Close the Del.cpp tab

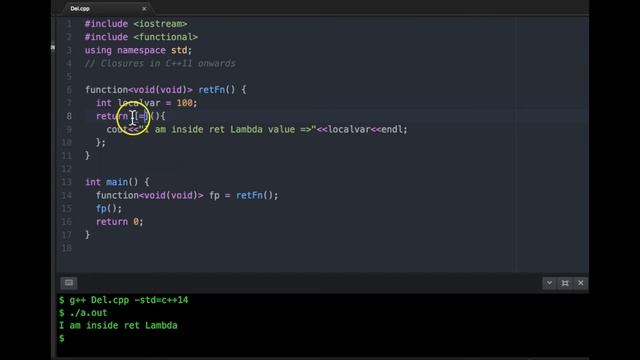[x=144, y=9]
